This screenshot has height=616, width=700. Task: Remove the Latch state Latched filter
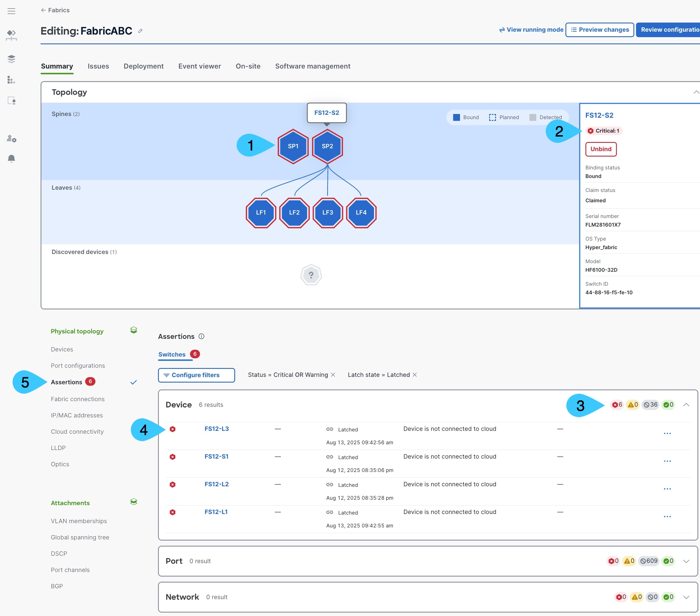[415, 375]
